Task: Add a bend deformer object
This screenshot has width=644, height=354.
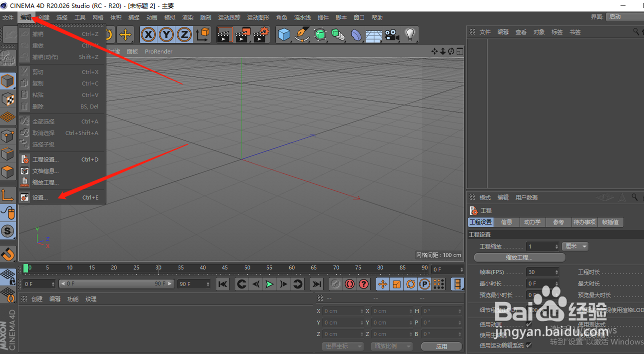Action: (x=356, y=34)
